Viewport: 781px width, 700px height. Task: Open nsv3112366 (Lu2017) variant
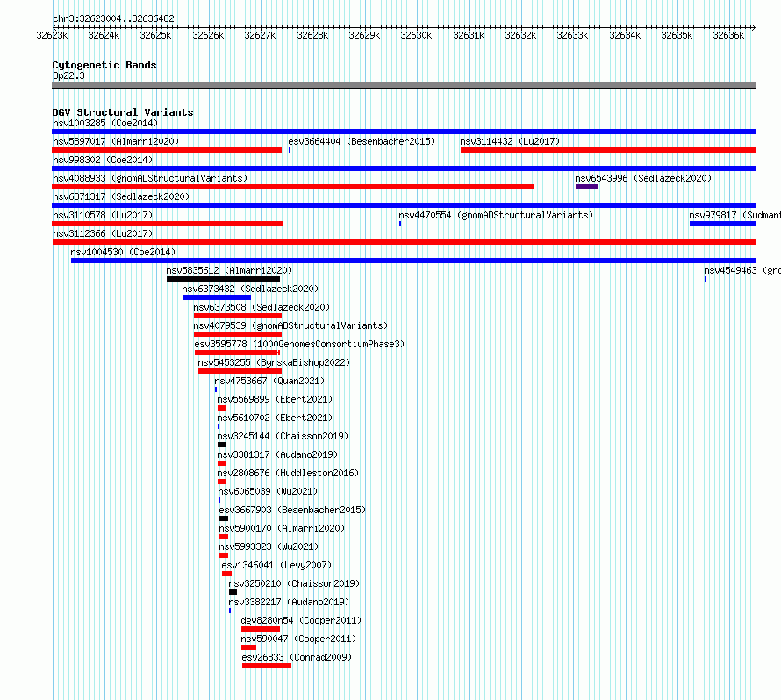pyautogui.click(x=103, y=233)
